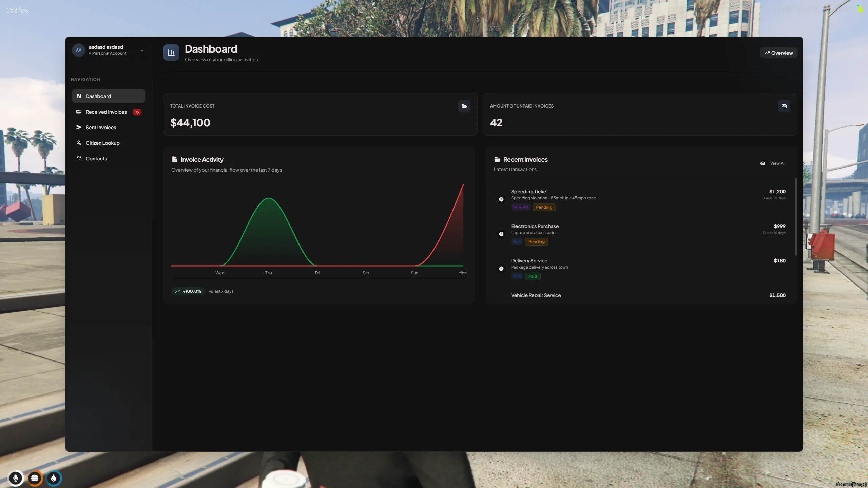Click the eye icon next to View All
Image resolution: width=868 pixels, height=488 pixels.
763,163
